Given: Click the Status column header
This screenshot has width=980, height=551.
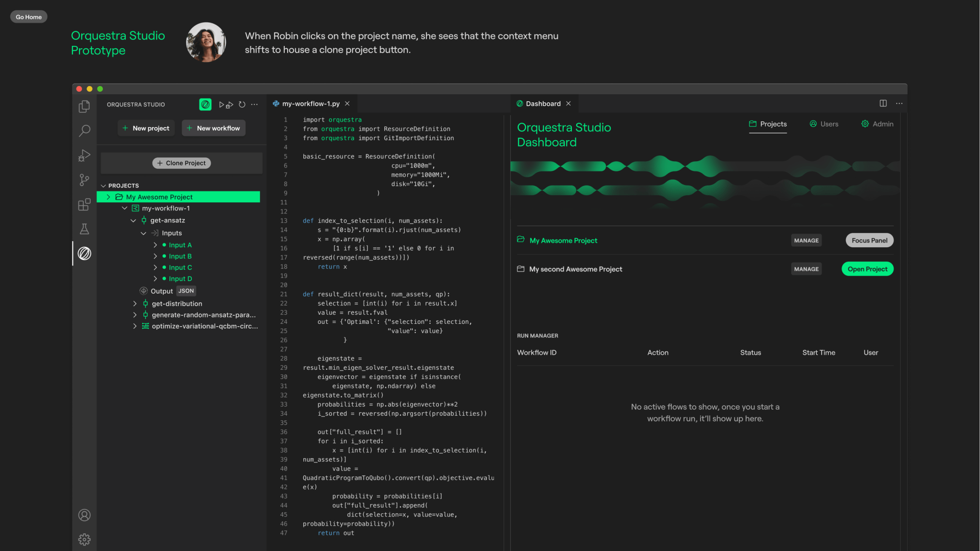Looking at the screenshot, I should [x=750, y=353].
